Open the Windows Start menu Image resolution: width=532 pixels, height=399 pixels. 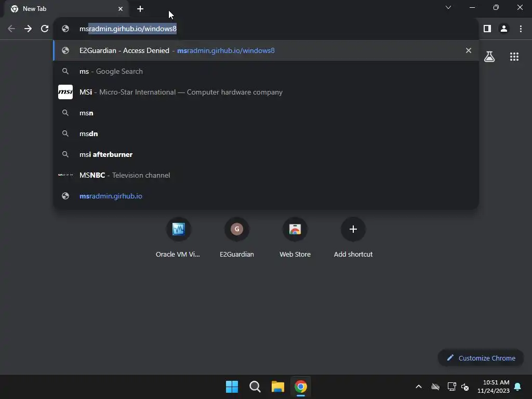click(x=232, y=387)
